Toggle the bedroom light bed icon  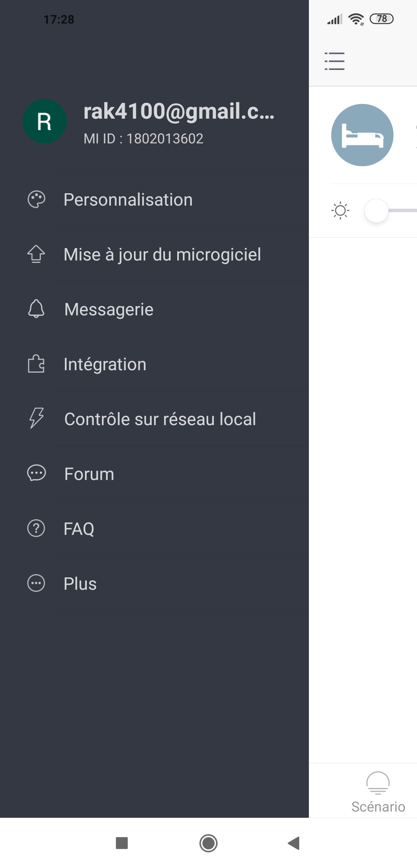click(x=362, y=135)
